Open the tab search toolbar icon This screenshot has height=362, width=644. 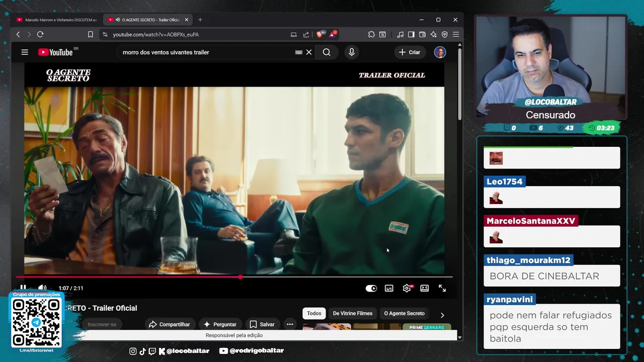pyautogui.click(x=382, y=34)
